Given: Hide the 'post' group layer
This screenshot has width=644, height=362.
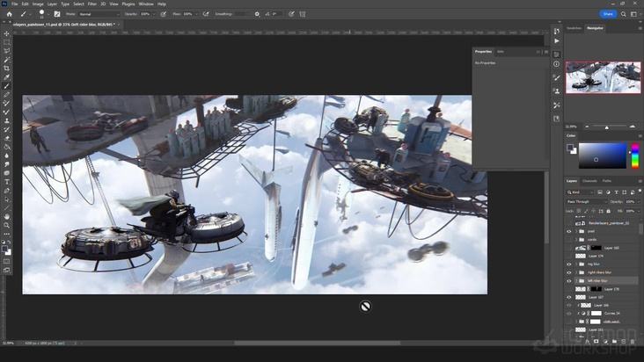Looking at the screenshot, I should pyautogui.click(x=569, y=231).
